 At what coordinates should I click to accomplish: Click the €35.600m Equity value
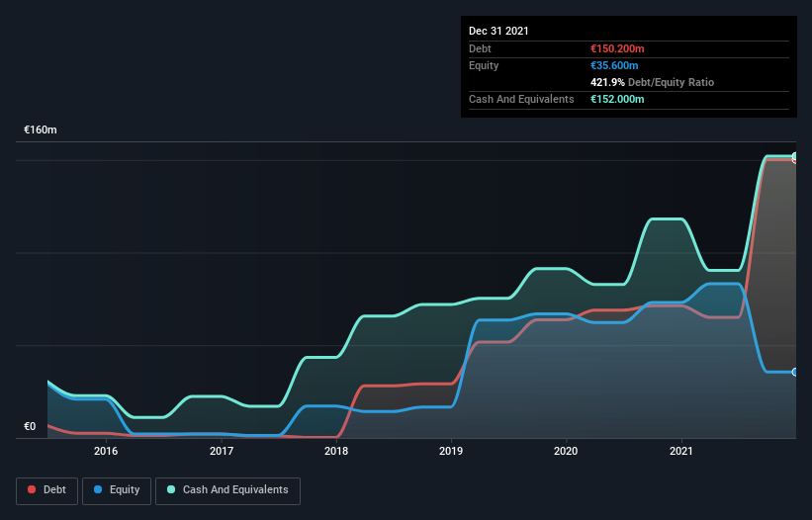(614, 65)
